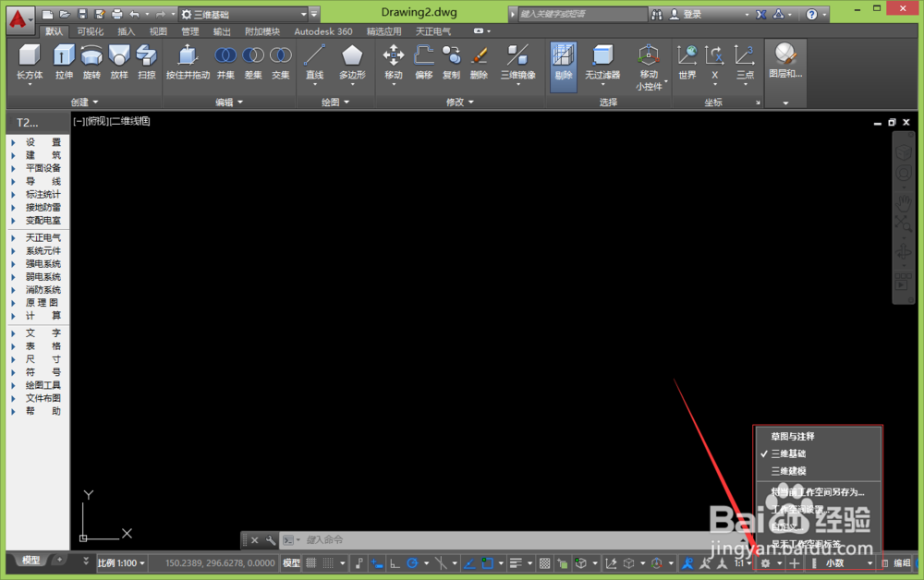The image size is (924, 580).
Task: Click the pan hand icon on navigation bar
Action: [904, 204]
